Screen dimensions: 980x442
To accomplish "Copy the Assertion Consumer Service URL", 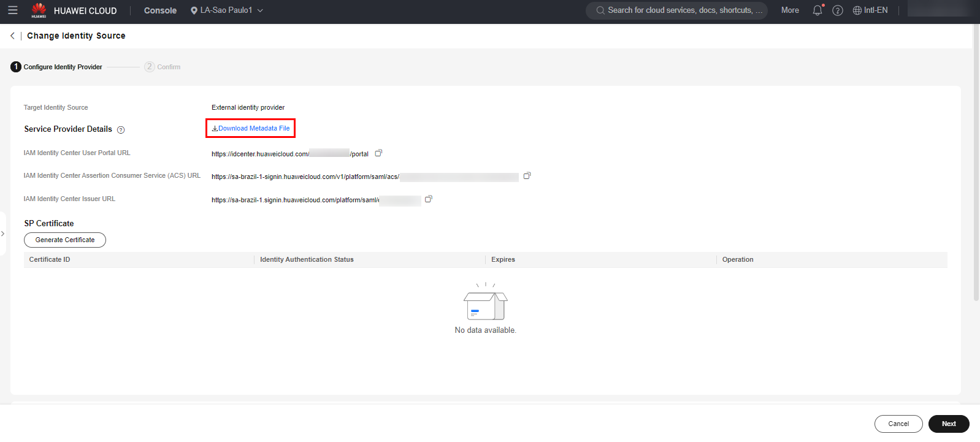I will (527, 176).
